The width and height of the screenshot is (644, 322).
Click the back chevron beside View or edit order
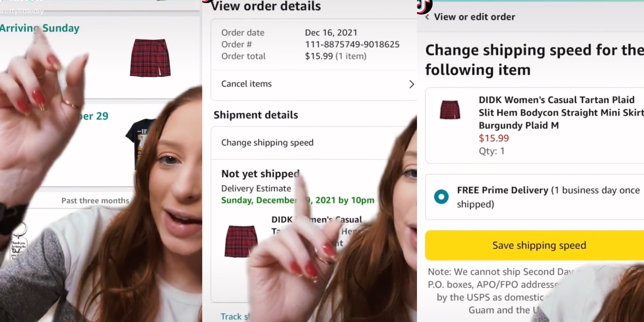point(427,17)
